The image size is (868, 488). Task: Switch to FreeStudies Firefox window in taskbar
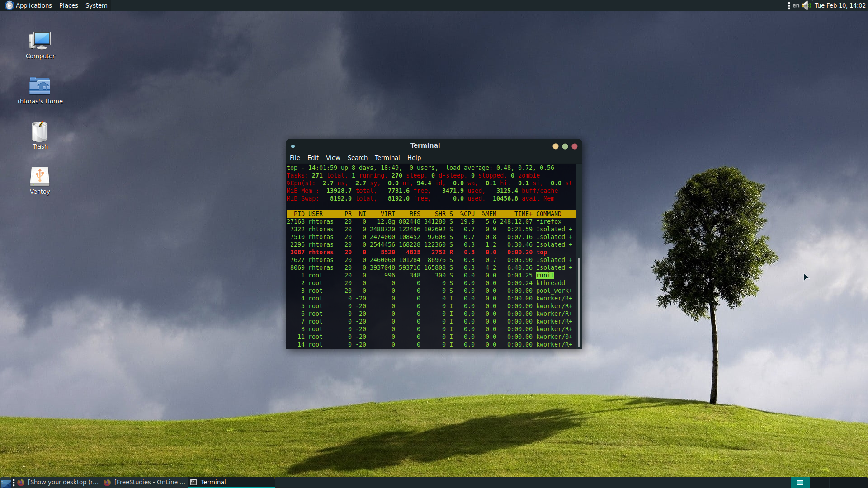point(145,483)
